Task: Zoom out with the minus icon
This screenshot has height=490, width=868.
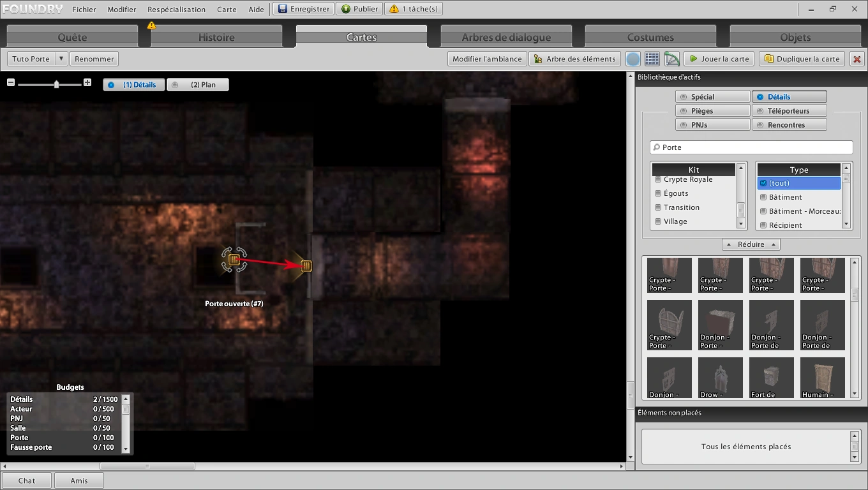Action: pos(11,82)
